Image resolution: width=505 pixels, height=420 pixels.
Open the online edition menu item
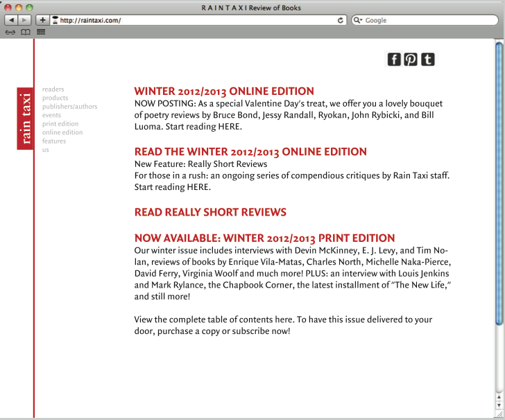coord(62,132)
